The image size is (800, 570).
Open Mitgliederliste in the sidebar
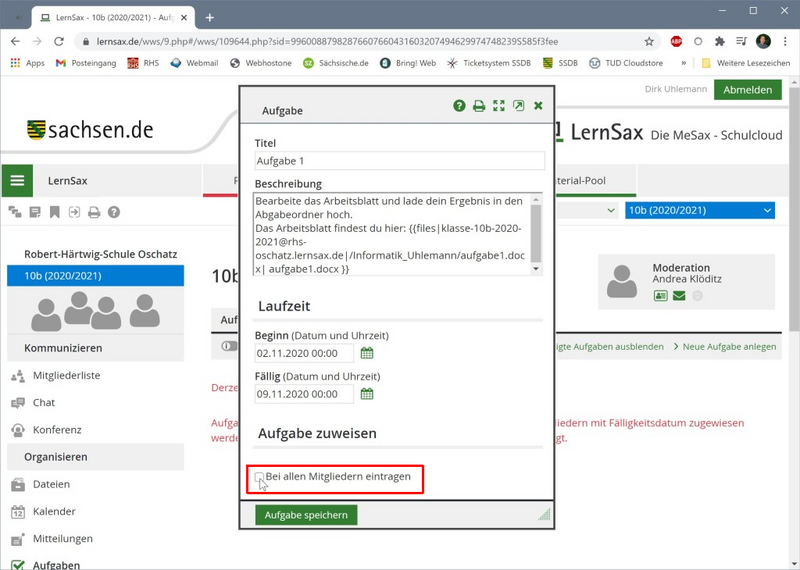click(x=66, y=375)
